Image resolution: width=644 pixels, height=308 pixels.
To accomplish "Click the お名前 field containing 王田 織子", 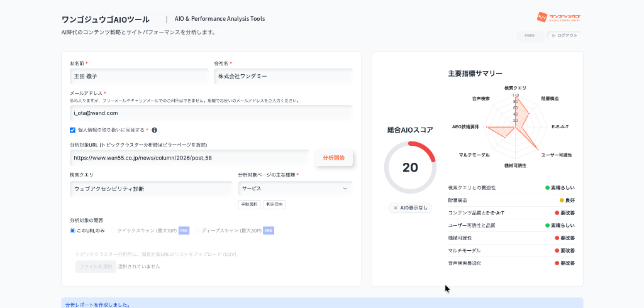I will coord(139,77).
